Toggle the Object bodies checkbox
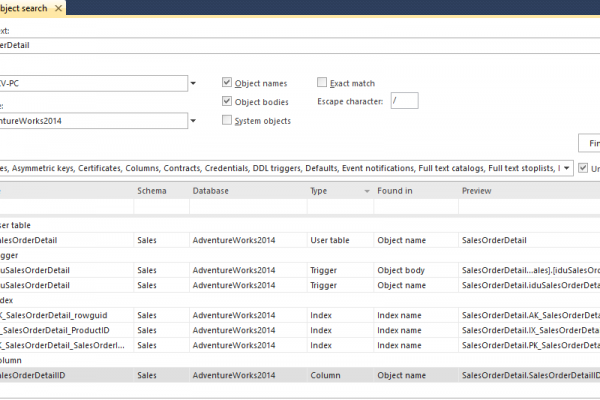The height and width of the screenshot is (400, 600). tap(227, 101)
